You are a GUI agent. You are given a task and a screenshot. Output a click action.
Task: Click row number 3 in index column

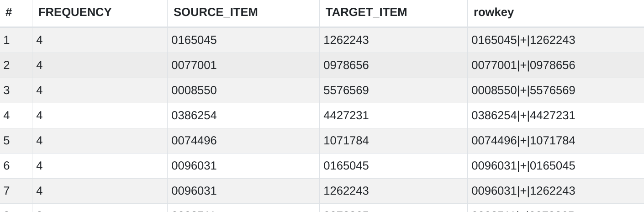(x=6, y=90)
